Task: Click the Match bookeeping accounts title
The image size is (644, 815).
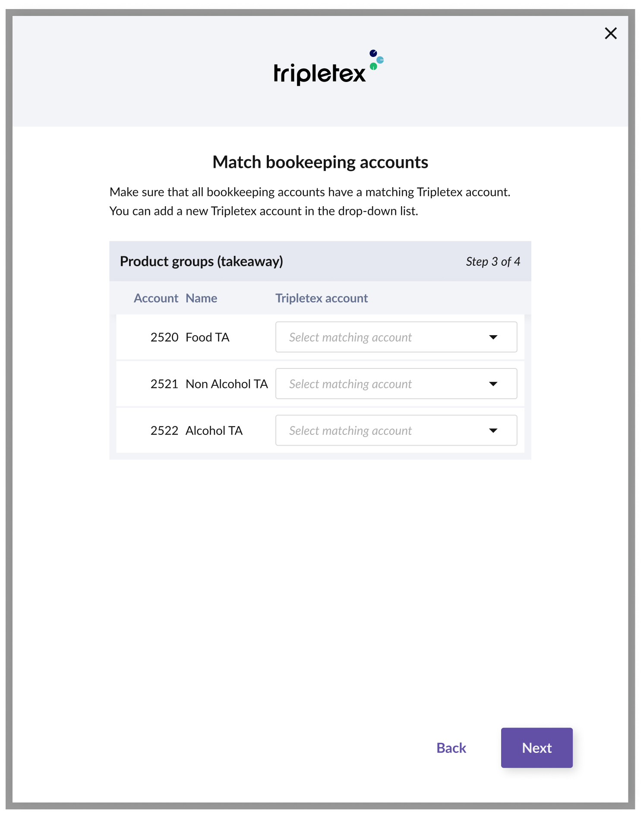Action: tap(320, 162)
